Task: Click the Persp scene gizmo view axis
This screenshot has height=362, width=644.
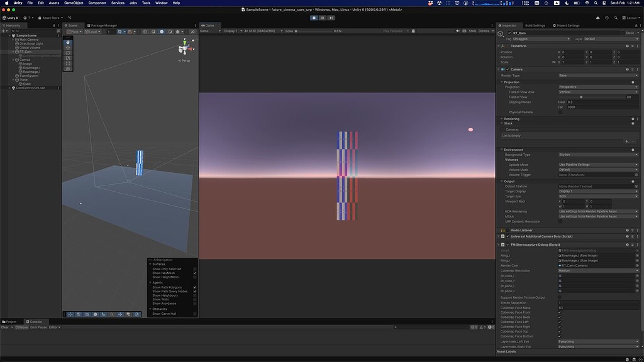Action: tap(184, 60)
